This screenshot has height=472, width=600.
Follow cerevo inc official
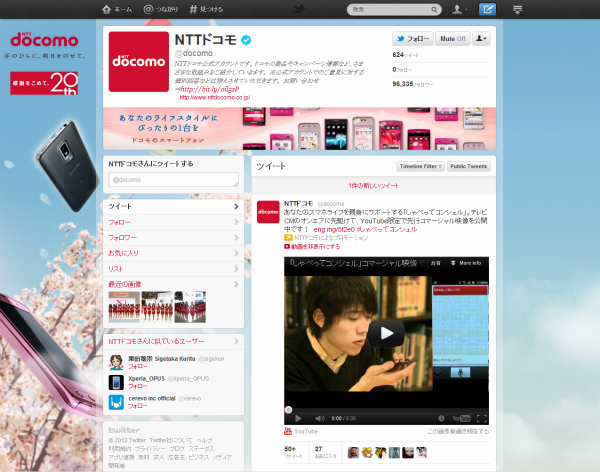(137, 406)
